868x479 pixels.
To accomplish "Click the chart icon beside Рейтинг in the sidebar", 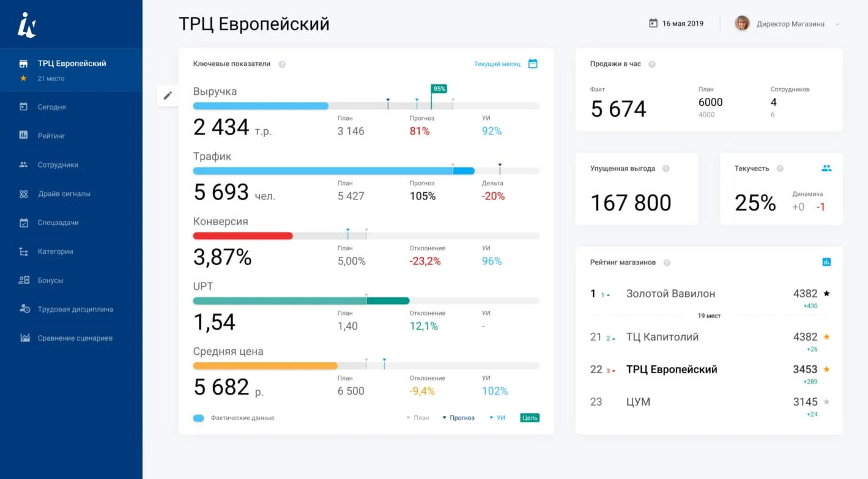I will tap(23, 135).
